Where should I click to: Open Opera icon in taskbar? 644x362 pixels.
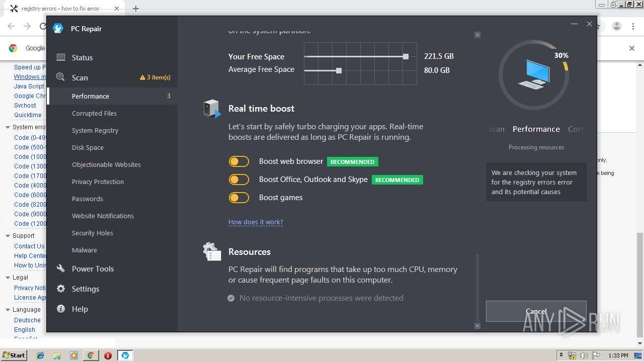click(108, 355)
